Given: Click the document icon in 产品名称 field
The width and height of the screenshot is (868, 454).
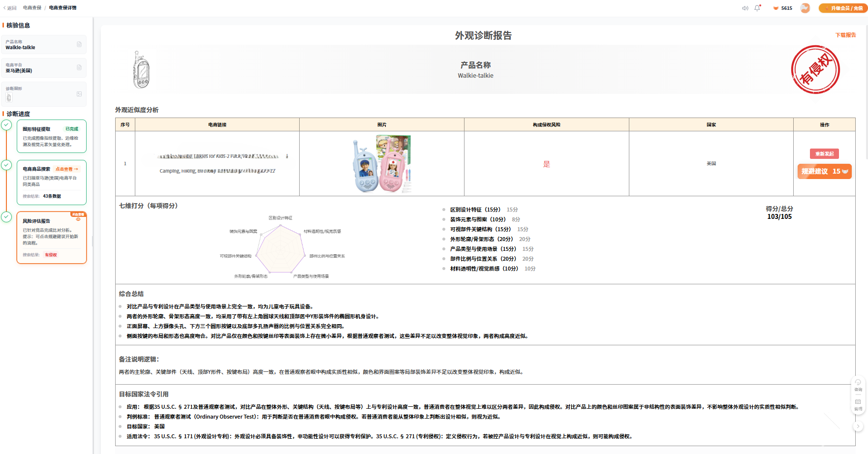Looking at the screenshot, I should click(79, 44).
